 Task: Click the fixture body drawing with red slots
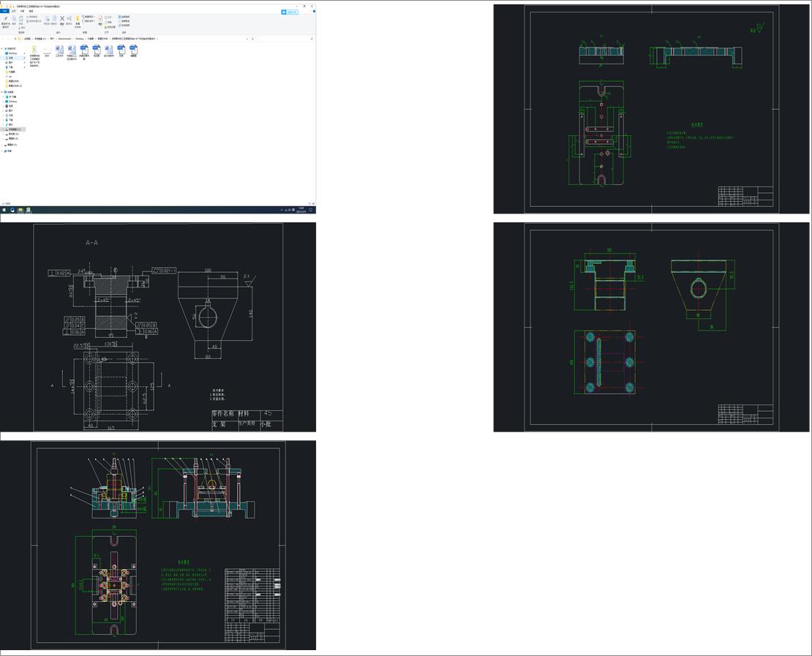pyautogui.click(x=652, y=109)
